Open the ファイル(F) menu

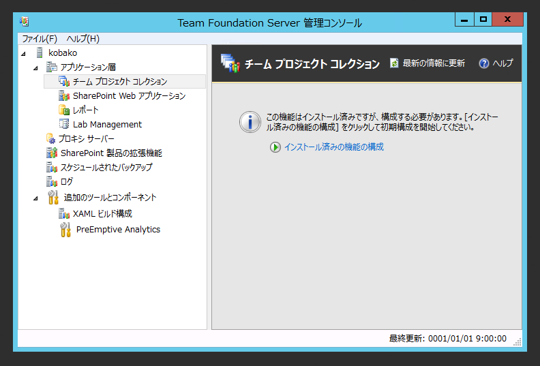(39, 39)
